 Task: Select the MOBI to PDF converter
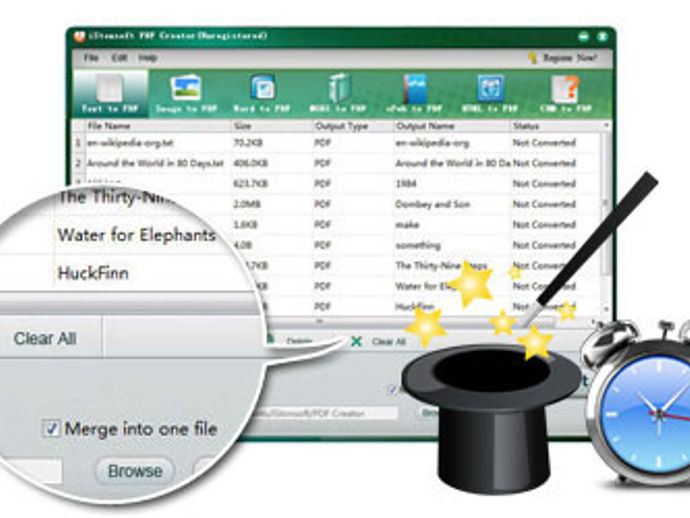coord(338,93)
